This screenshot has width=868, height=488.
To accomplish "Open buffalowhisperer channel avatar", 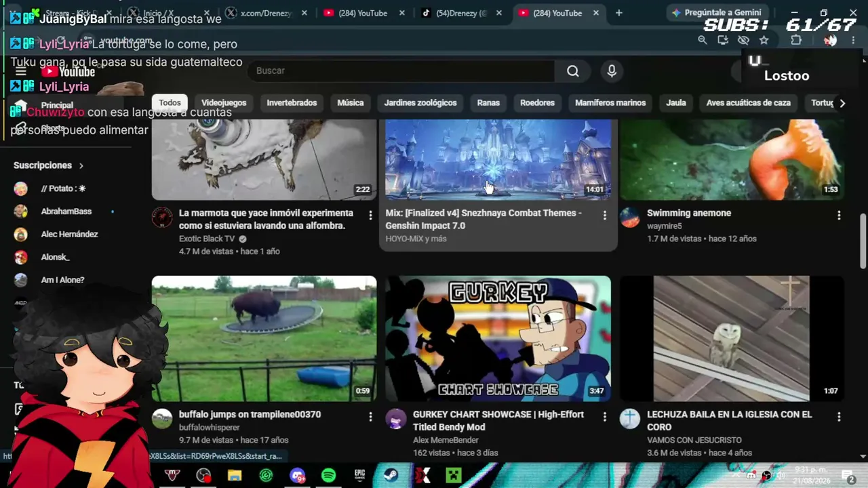I will tap(162, 419).
